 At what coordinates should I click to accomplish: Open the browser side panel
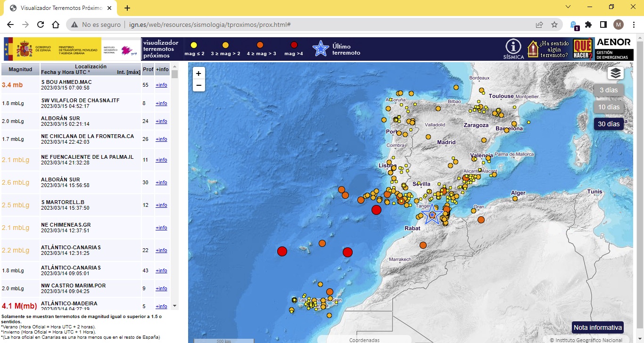tap(603, 24)
